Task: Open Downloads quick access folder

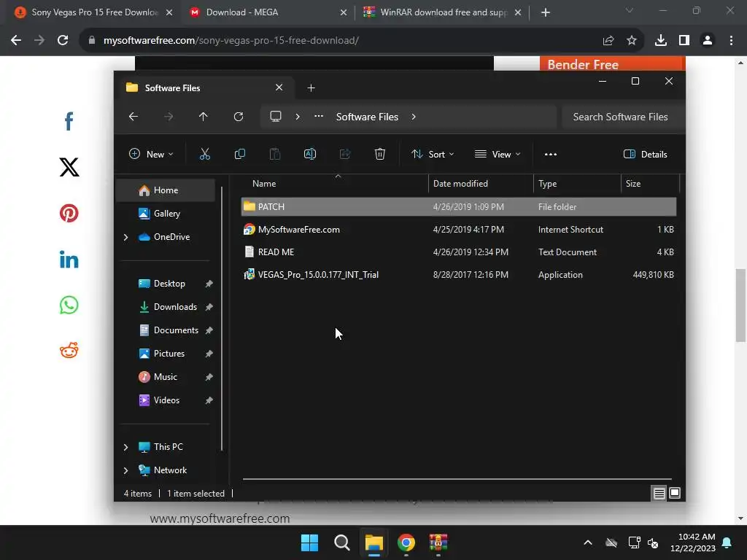Action: (x=175, y=307)
